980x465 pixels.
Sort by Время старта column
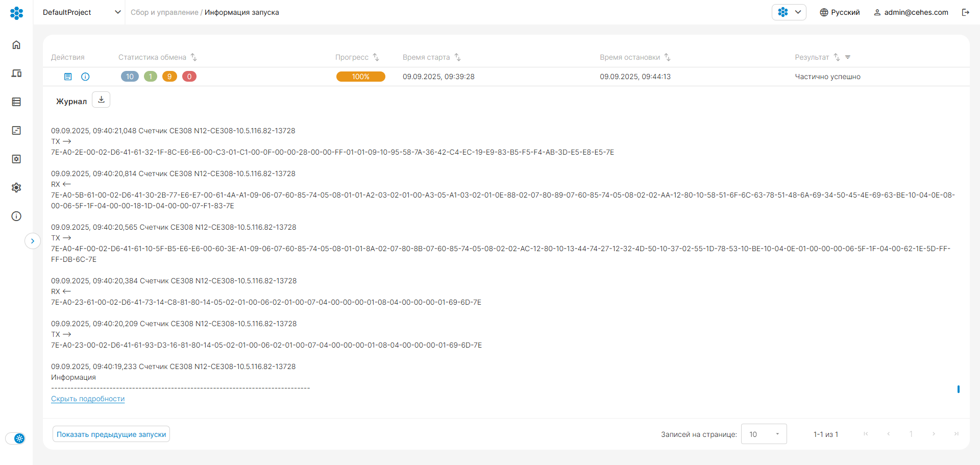pyautogui.click(x=457, y=57)
